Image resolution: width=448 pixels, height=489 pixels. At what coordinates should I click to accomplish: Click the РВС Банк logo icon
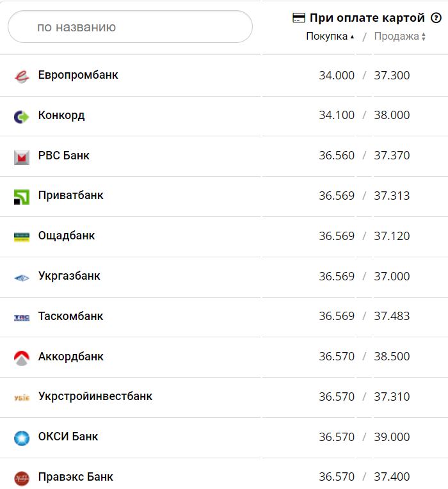pyautogui.click(x=22, y=157)
